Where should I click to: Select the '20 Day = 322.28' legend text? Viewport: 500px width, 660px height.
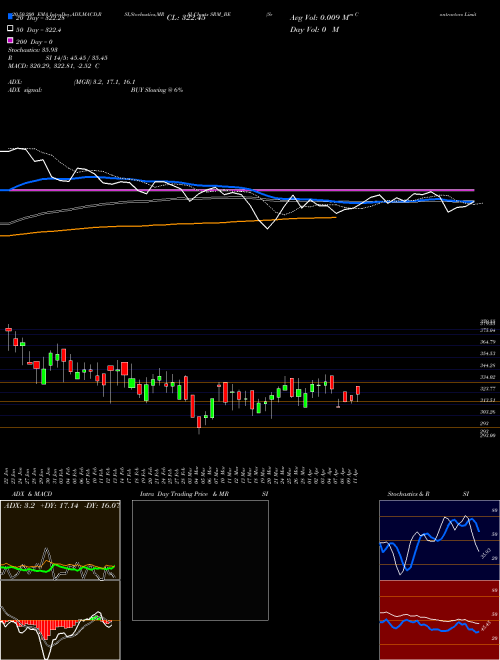click(40, 18)
